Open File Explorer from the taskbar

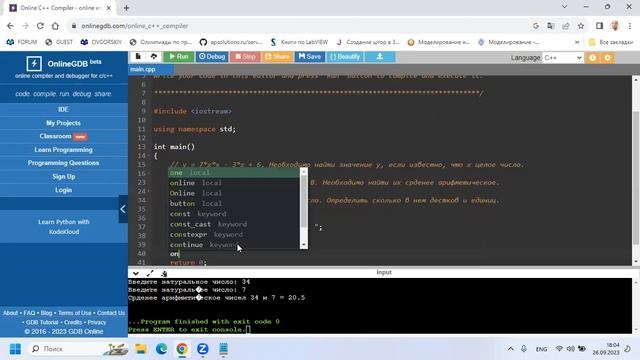pos(141,349)
